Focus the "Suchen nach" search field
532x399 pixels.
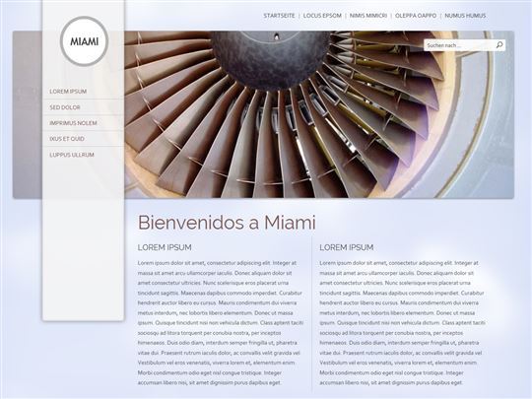(460, 45)
